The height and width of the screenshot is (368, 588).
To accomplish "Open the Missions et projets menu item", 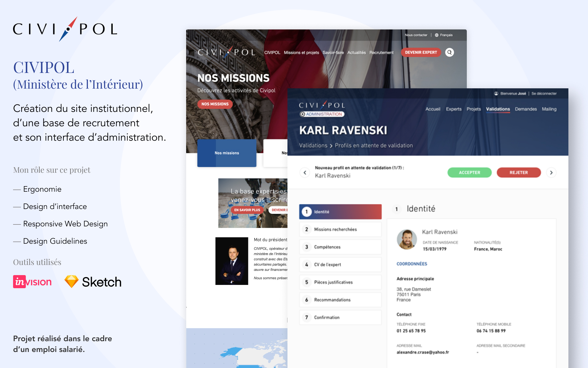I will click(302, 52).
